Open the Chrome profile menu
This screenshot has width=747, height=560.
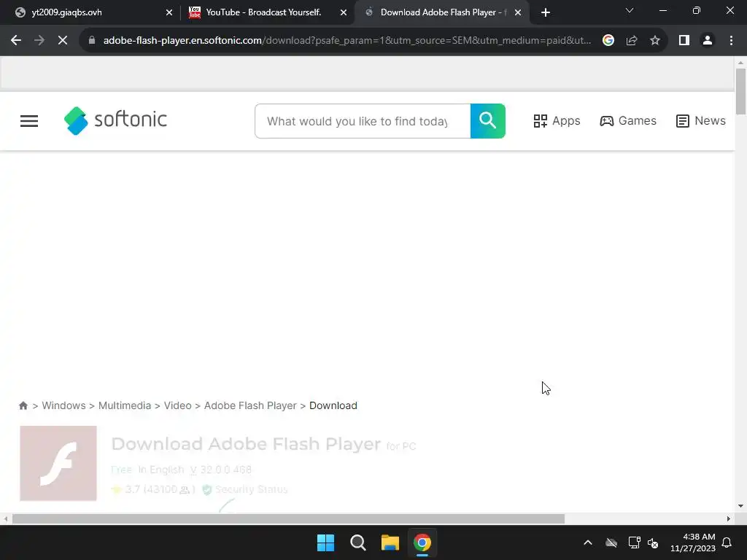click(708, 41)
